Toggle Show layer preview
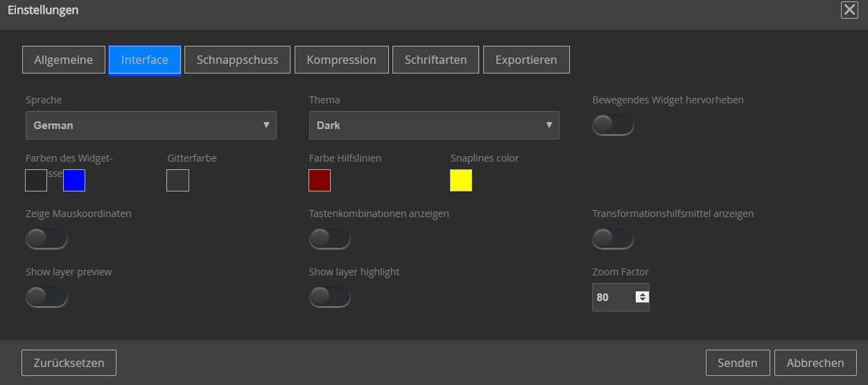This screenshot has height=385, width=868. (46, 297)
